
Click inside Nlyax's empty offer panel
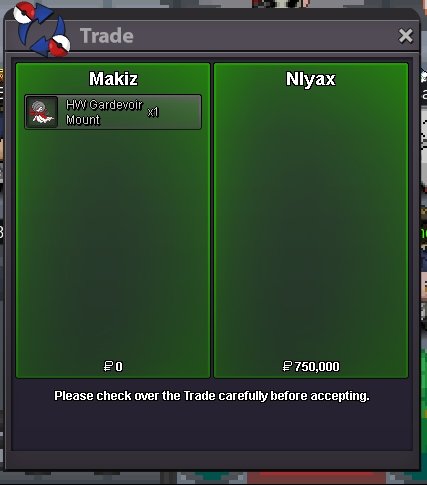click(x=311, y=227)
